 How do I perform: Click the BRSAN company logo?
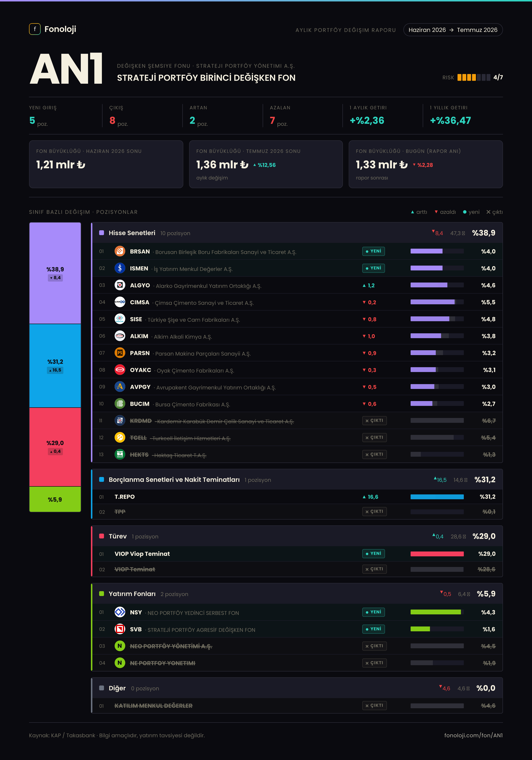click(120, 251)
